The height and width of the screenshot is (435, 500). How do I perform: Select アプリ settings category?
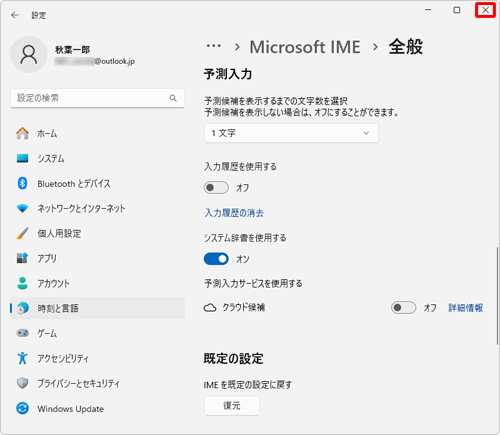97,258
